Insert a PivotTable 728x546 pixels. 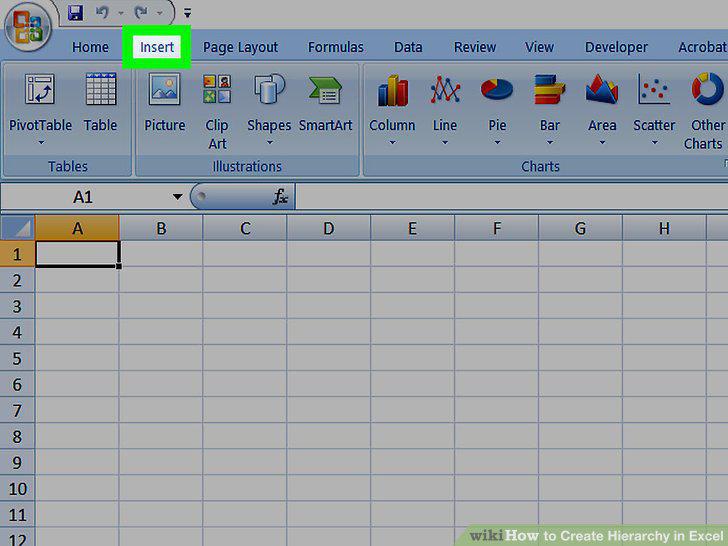click(x=40, y=101)
